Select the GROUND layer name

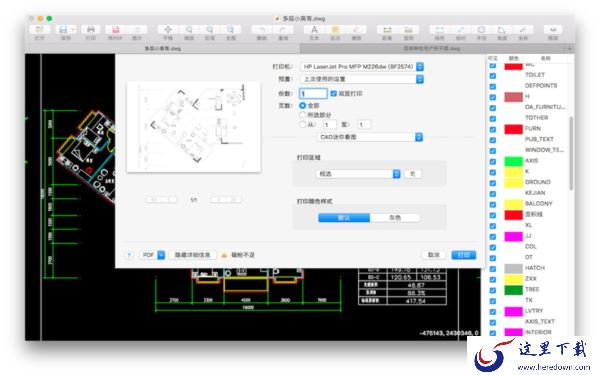(537, 182)
